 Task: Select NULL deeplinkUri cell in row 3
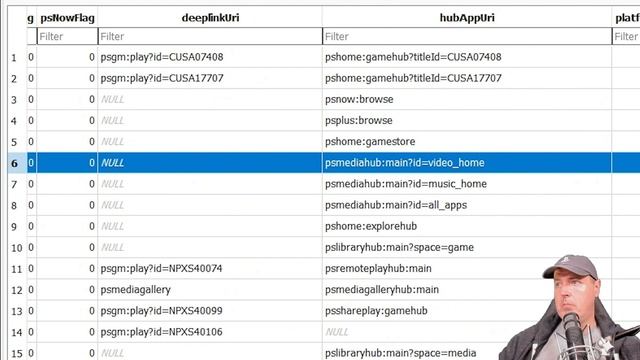pyautogui.click(x=210, y=99)
